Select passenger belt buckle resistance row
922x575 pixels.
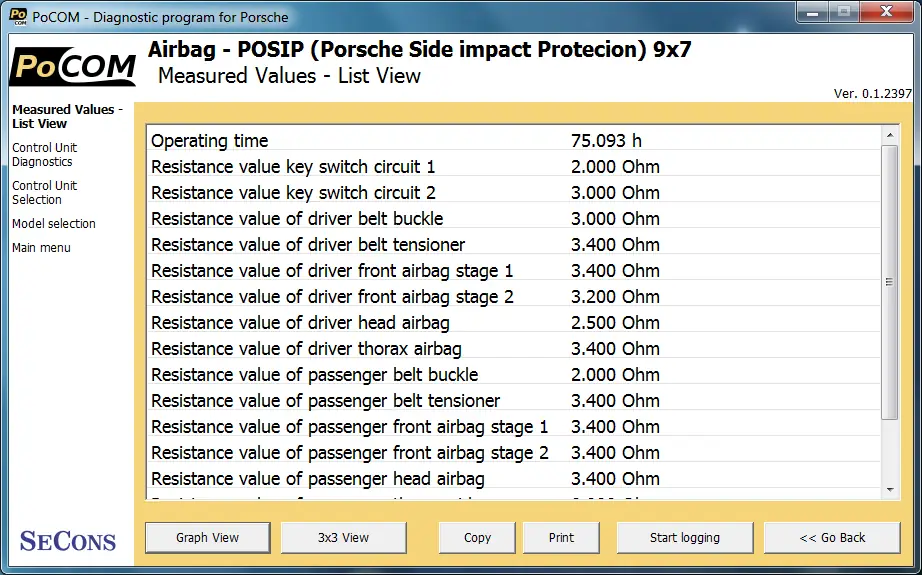tap(513, 375)
